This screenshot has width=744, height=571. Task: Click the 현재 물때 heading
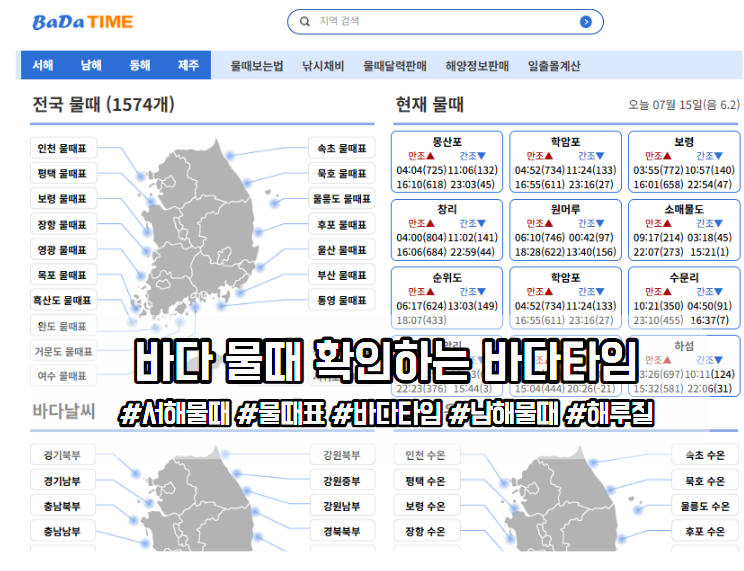(429, 104)
